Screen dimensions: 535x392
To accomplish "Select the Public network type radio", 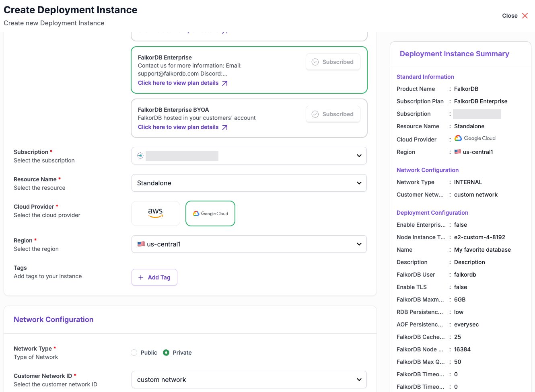I will tap(134, 353).
